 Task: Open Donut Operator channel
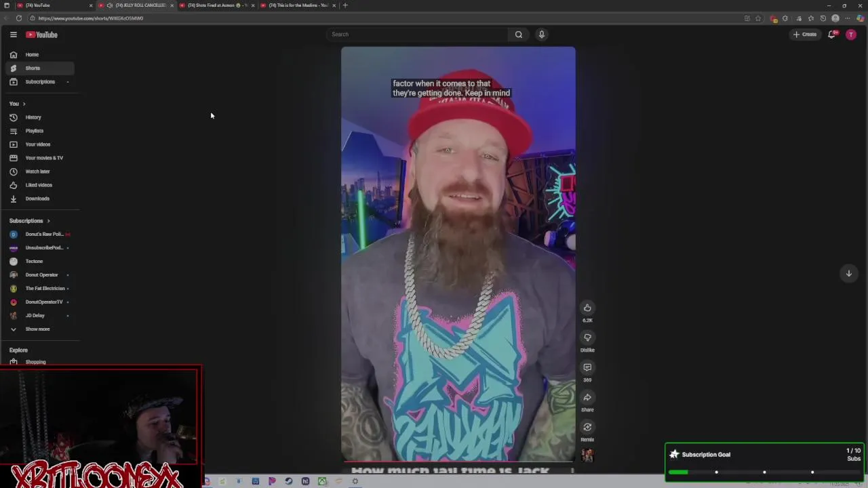(40, 274)
